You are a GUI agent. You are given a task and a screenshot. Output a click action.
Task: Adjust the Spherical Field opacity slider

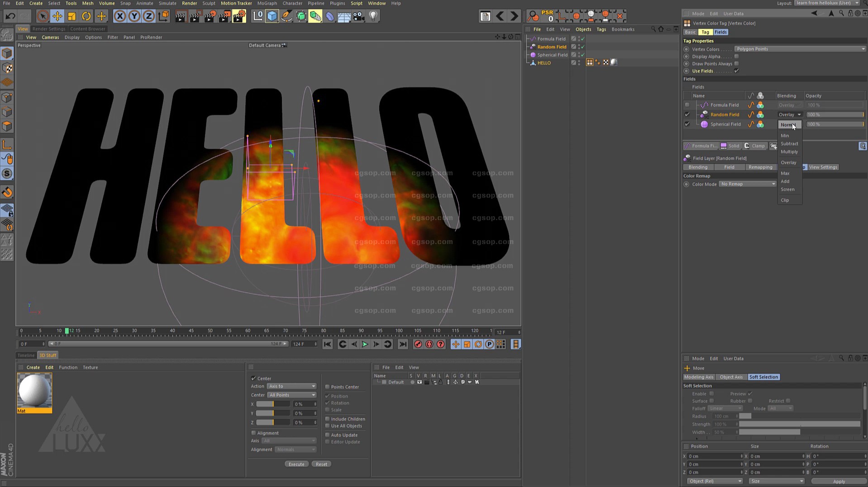(x=835, y=124)
